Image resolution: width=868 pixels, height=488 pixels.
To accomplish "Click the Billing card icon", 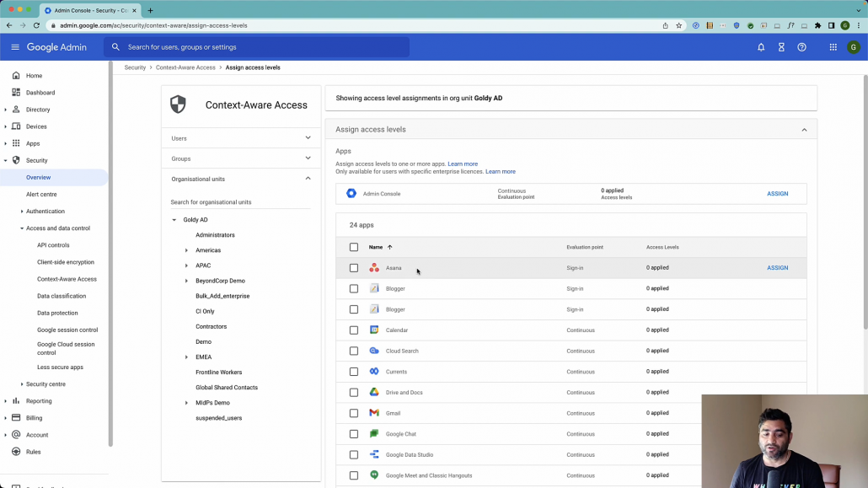I will click(x=16, y=418).
